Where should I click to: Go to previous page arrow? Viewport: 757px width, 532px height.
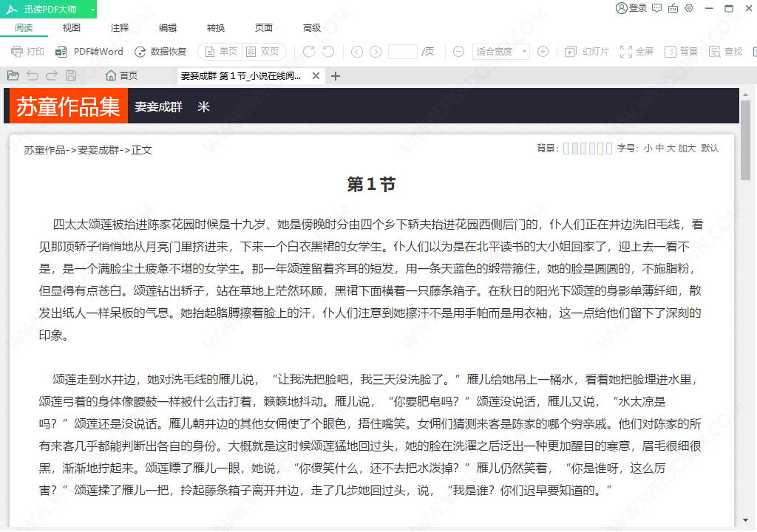[357, 52]
